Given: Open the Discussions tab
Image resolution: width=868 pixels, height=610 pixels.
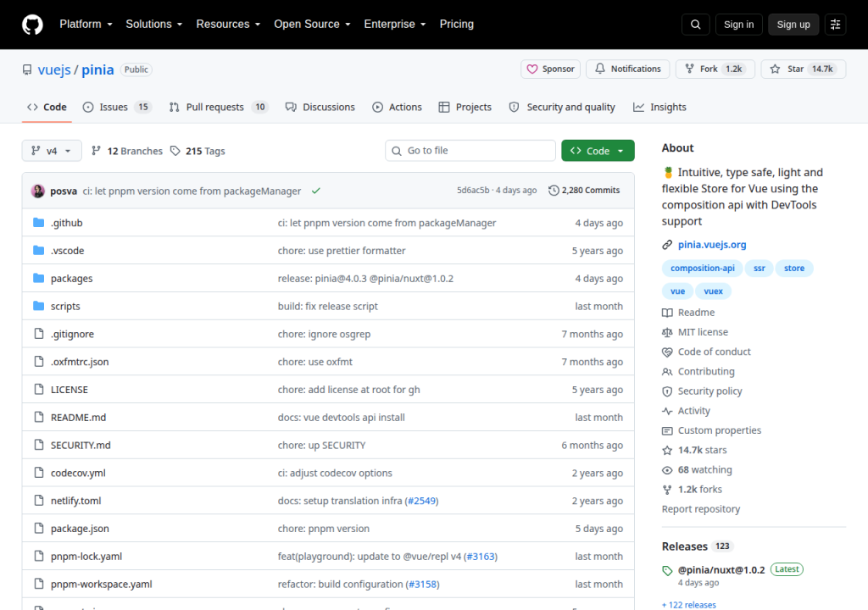Looking at the screenshot, I should point(320,107).
